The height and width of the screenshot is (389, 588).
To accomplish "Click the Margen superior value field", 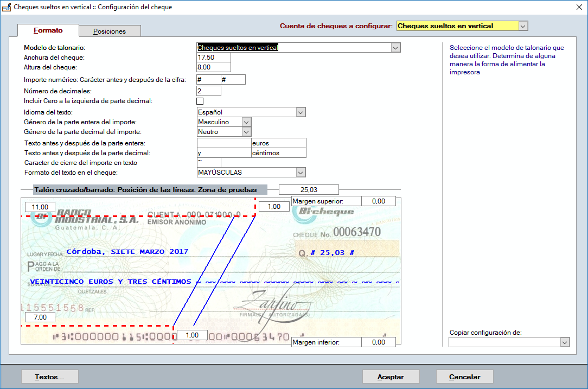I will coord(380,201).
